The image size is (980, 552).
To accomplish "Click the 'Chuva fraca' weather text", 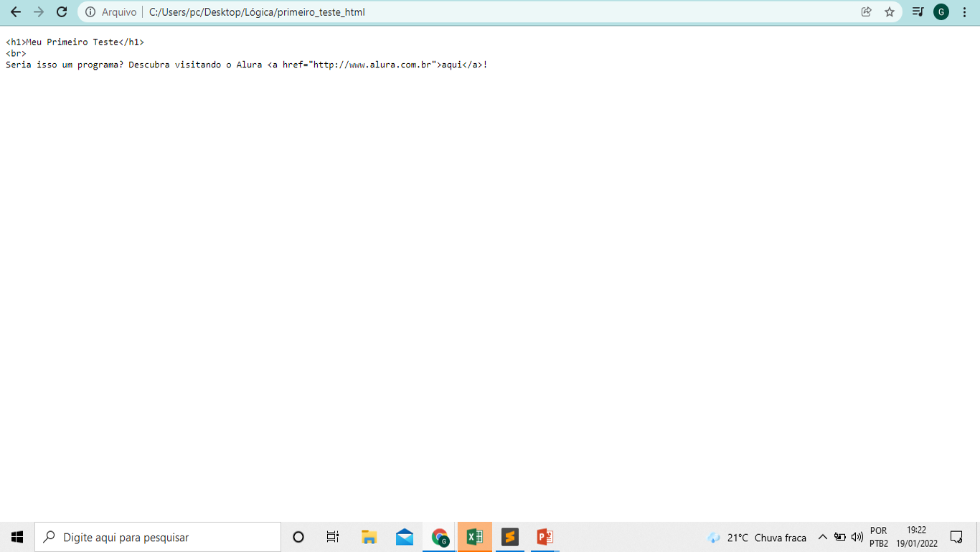I will point(781,538).
